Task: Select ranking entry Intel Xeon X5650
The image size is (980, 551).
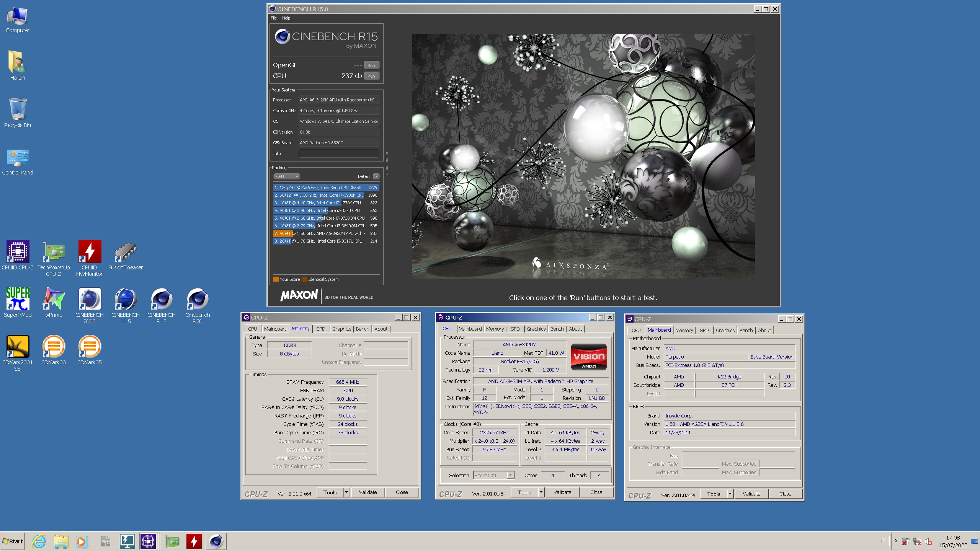Action: [x=326, y=187]
